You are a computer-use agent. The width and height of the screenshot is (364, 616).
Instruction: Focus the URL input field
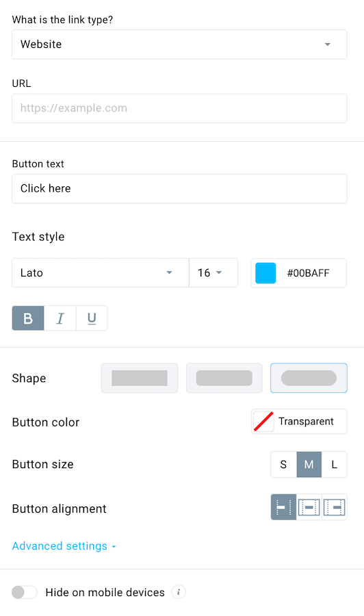tap(179, 108)
